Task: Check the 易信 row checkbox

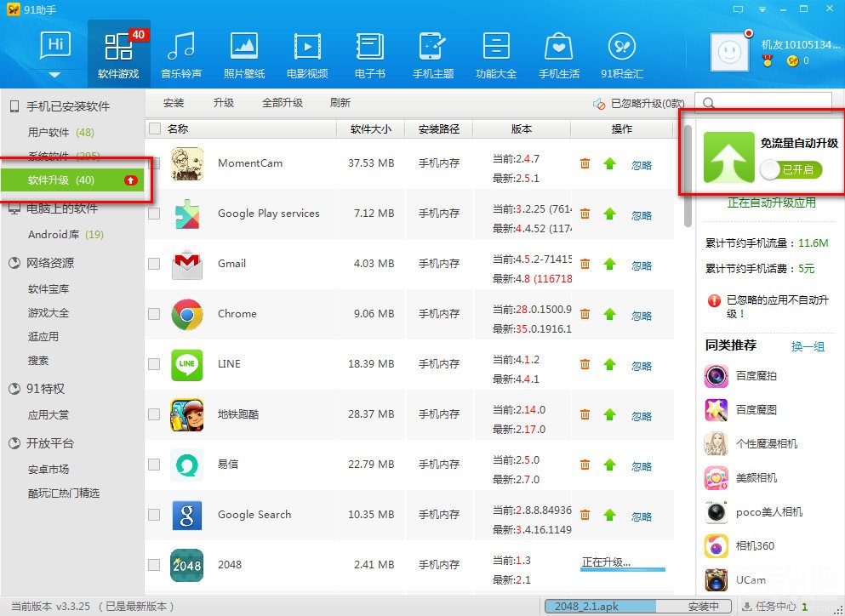Action: [x=154, y=464]
